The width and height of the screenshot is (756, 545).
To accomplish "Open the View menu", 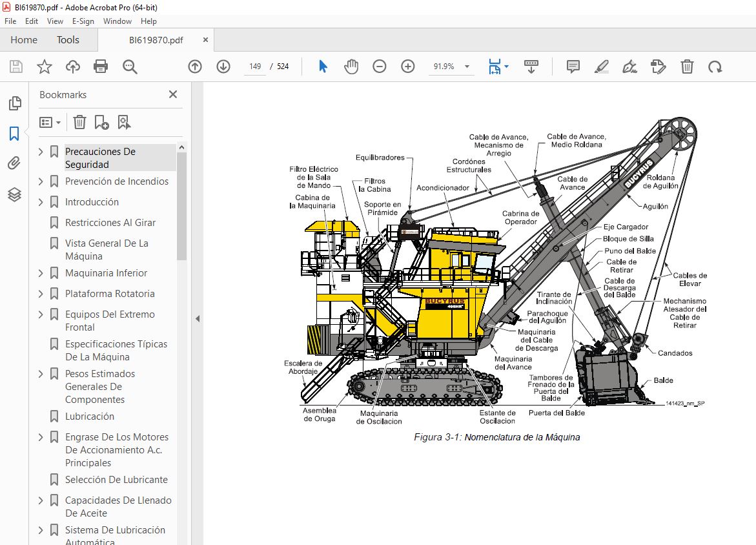I will tap(55, 21).
